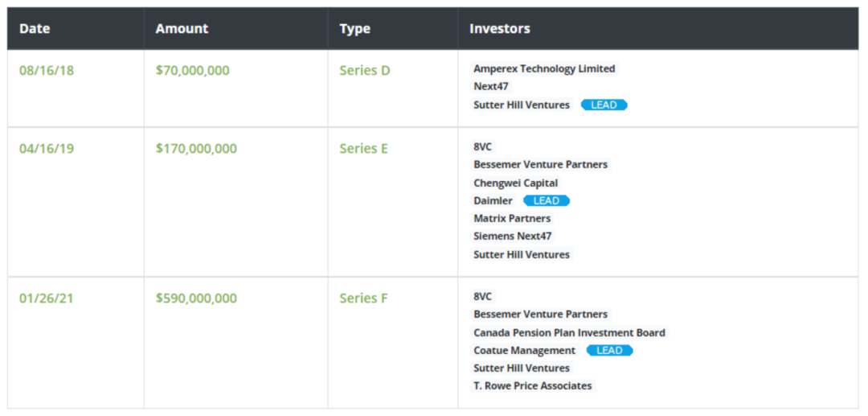Select Canada Pension Plan Investment Board
The height and width of the screenshot is (416, 868).
pyautogui.click(x=569, y=332)
